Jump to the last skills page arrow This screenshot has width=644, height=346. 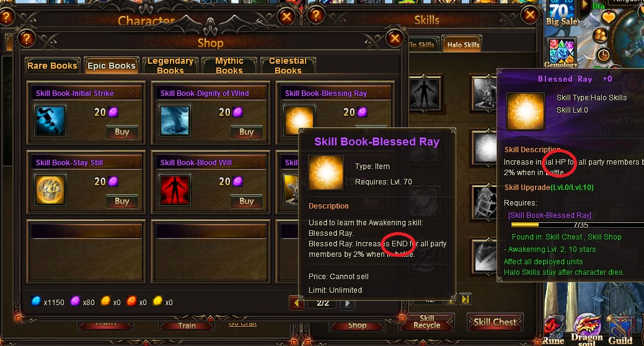point(465,300)
